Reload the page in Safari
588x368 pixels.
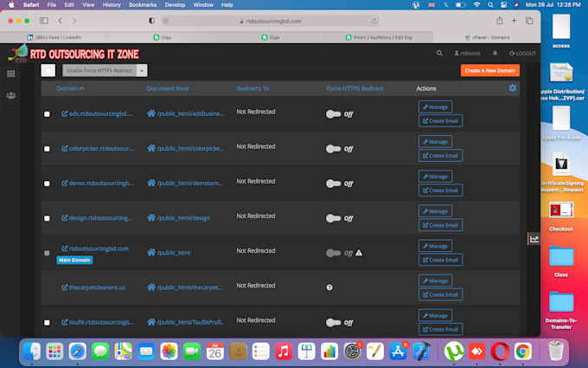[374, 21]
